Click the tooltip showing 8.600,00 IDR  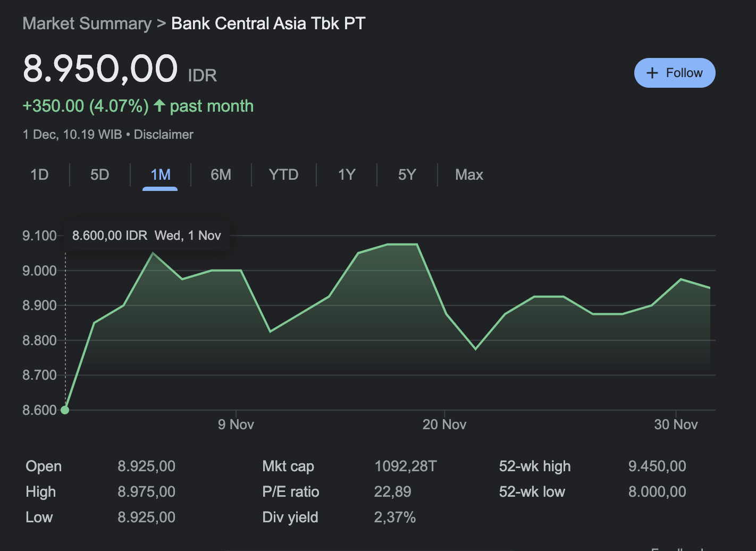[x=146, y=235]
